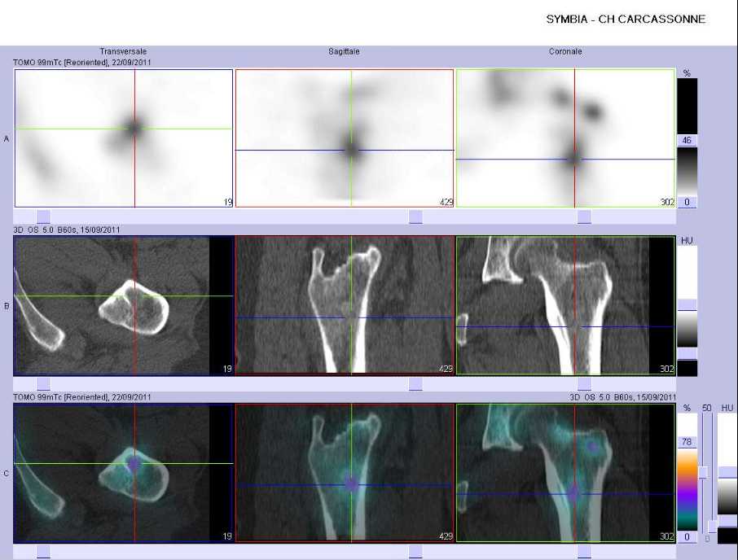
Task: Click the second blend slider lower thumb
Action: (x=712, y=527)
